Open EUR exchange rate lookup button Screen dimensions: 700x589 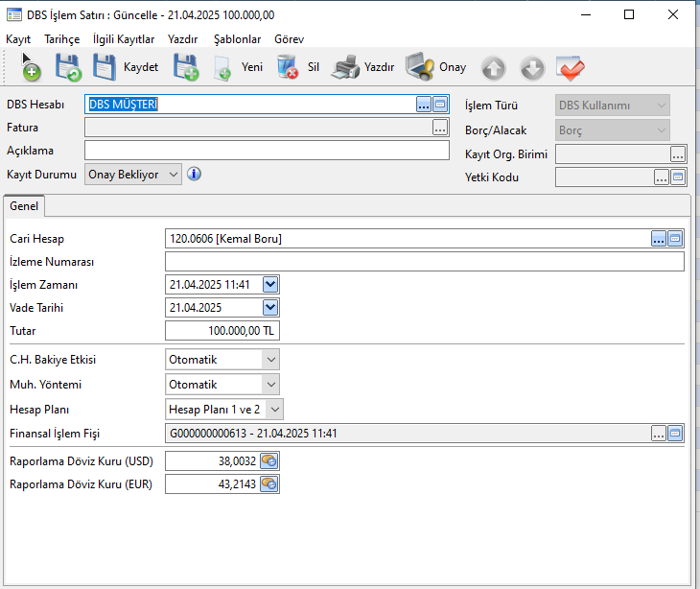(269, 484)
